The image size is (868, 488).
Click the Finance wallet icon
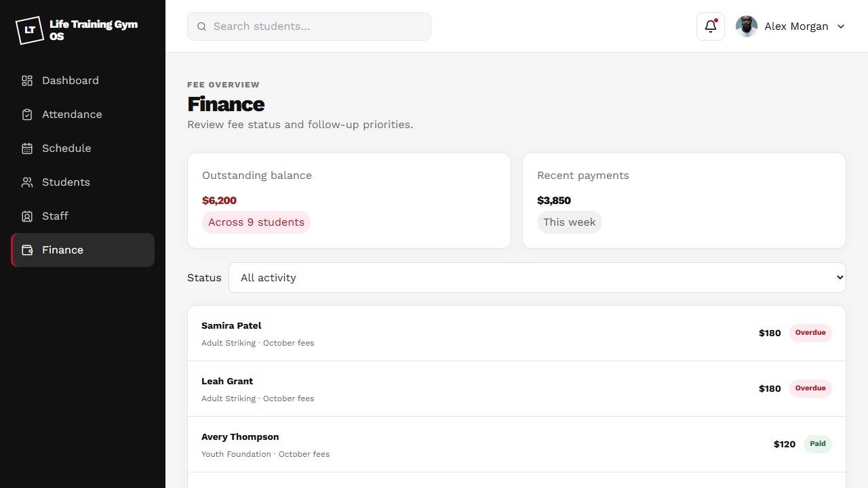click(x=27, y=250)
